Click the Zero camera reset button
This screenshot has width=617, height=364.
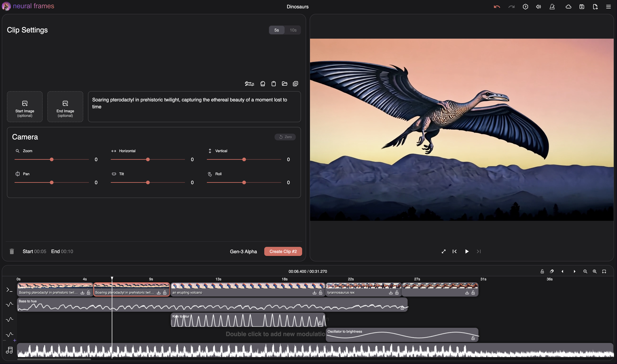coord(285,137)
